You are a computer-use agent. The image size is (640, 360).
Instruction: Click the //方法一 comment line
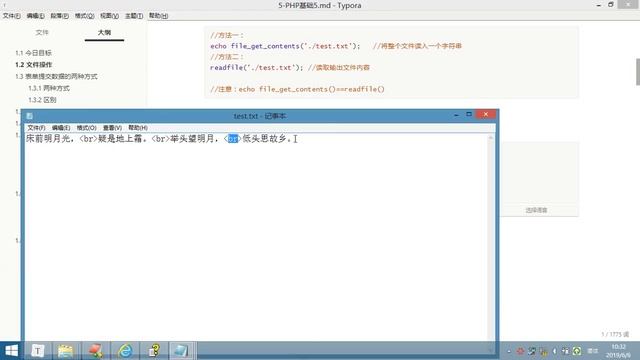227,36
